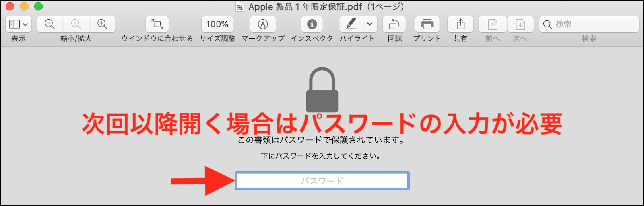Click the password input field
The width and height of the screenshot is (644, 206).
point(322,181)
